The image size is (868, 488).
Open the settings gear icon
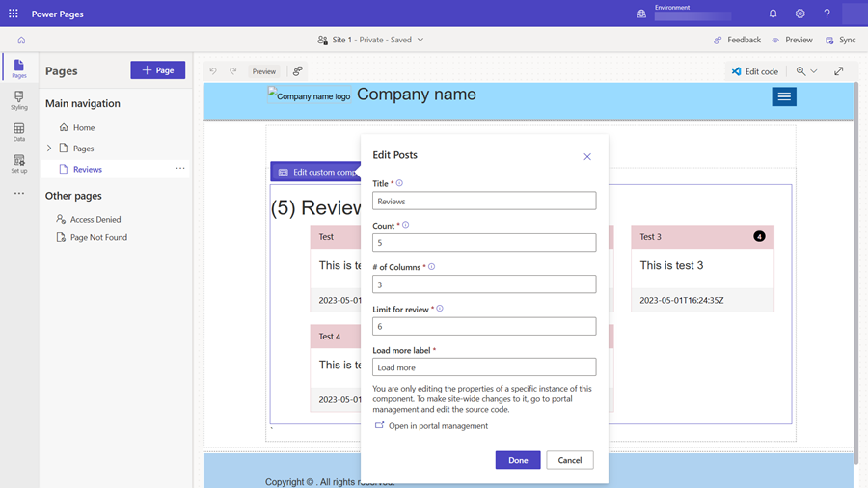(800, 14)
